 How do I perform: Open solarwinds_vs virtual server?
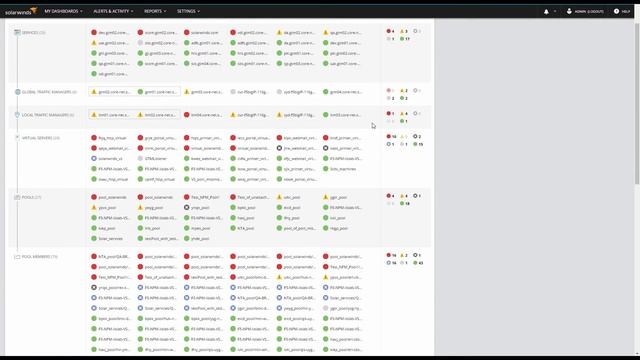pyautogui.click(x=111, y=158)
